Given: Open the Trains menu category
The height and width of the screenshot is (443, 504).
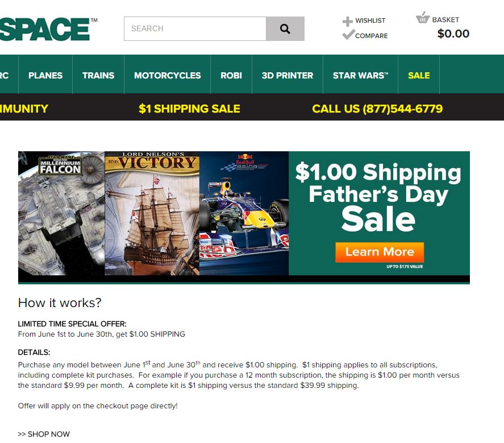Looking at the screenshot, I should tap(98, 75).
